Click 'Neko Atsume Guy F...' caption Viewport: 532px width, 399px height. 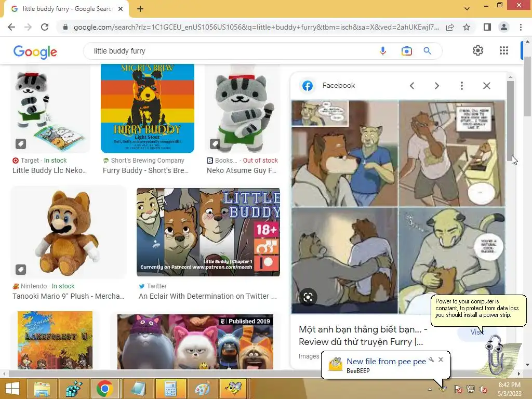coord(242,170)
